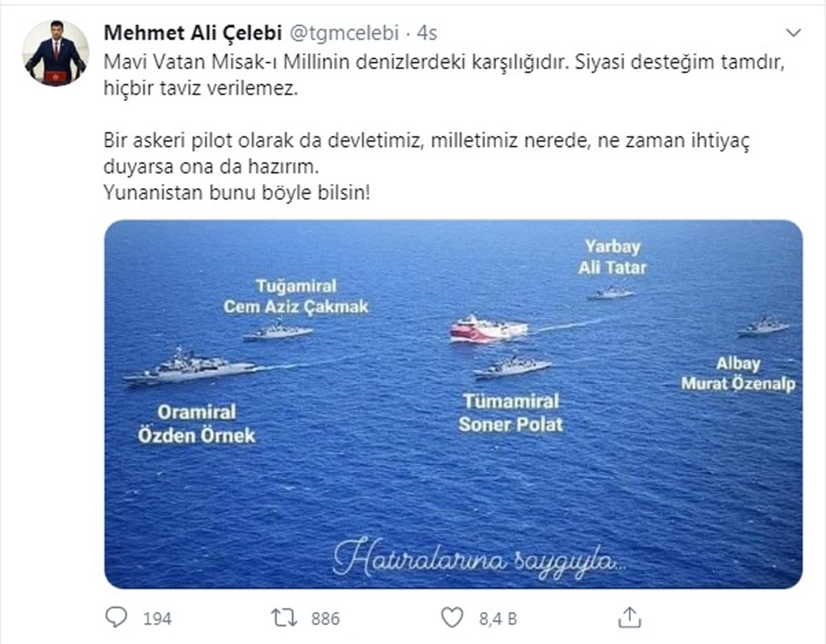Open Mehmet Ali Çelebi's profile avatar
826x644 pixels.
click(55, 53)
